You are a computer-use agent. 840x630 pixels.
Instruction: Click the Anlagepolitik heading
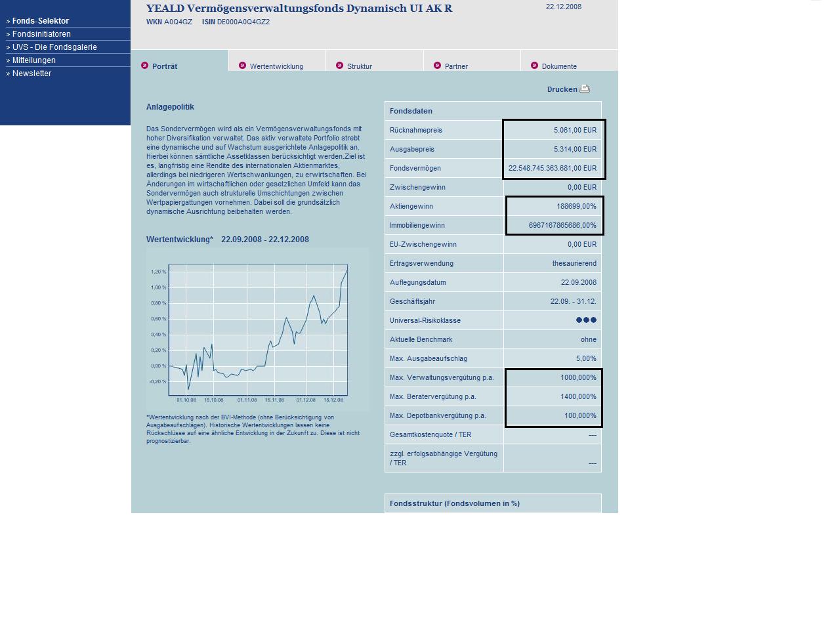click(x=170, y=107)
